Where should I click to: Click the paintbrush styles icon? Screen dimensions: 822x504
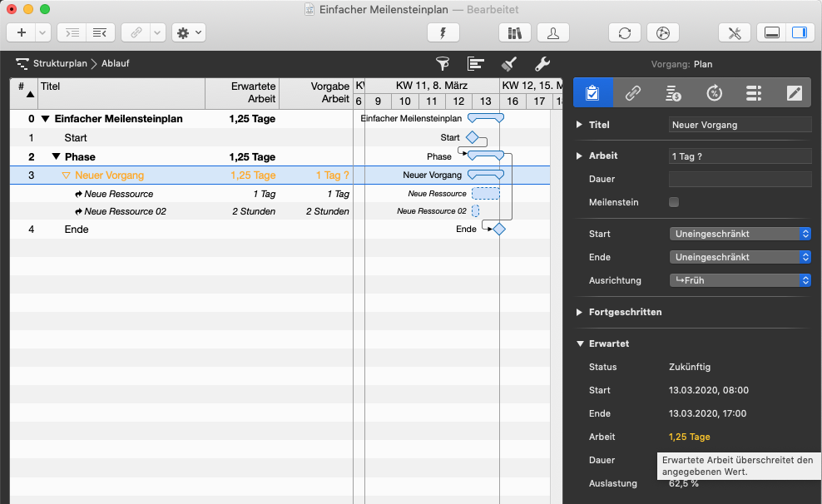509,64
